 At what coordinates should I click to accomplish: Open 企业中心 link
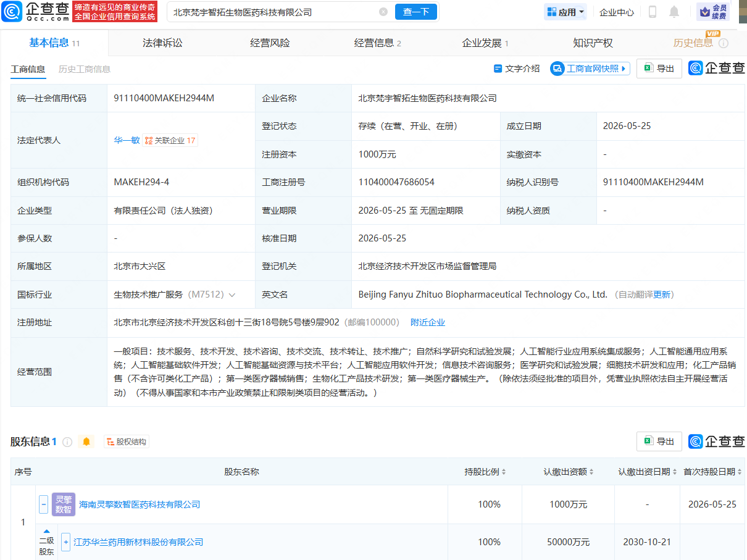pyautogui.click(x=617, y=12)
